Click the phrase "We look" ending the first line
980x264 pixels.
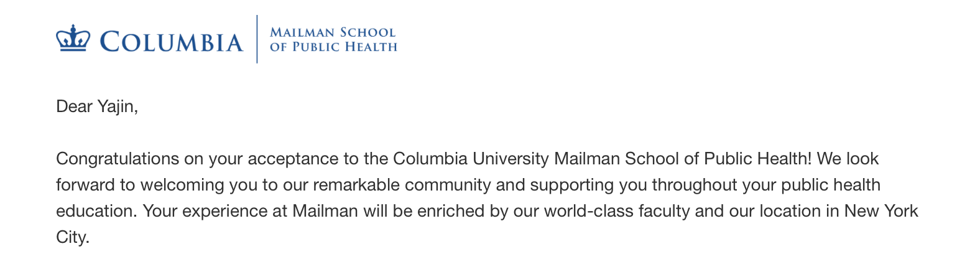tap(848, 159)
